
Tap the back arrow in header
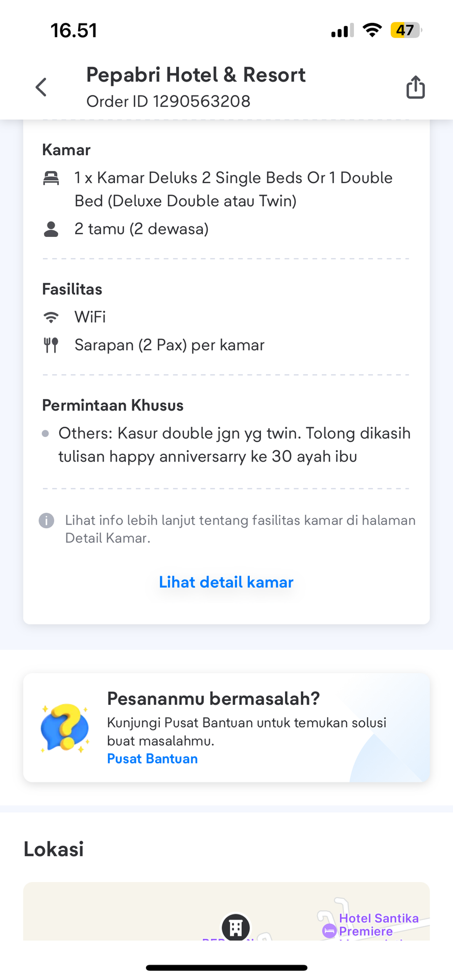pos(41,87)
